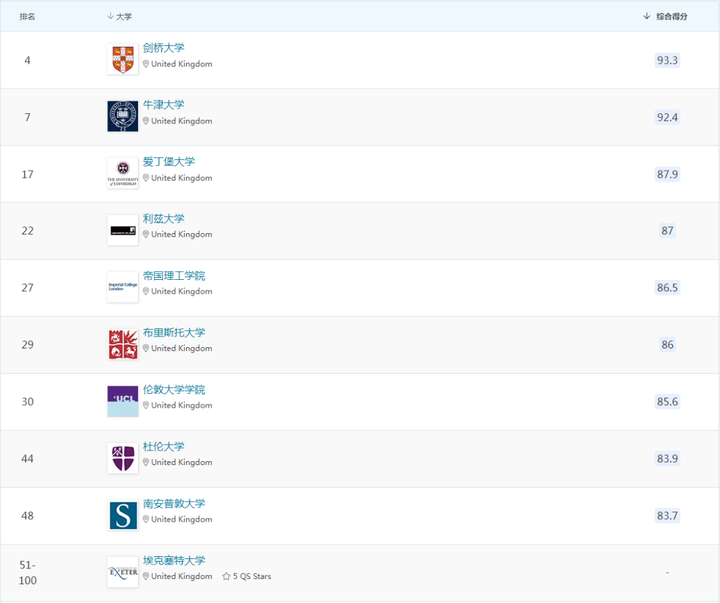720x603 pixels.
Task: Open the 剑桥大学 link
Action: (163, 48)
